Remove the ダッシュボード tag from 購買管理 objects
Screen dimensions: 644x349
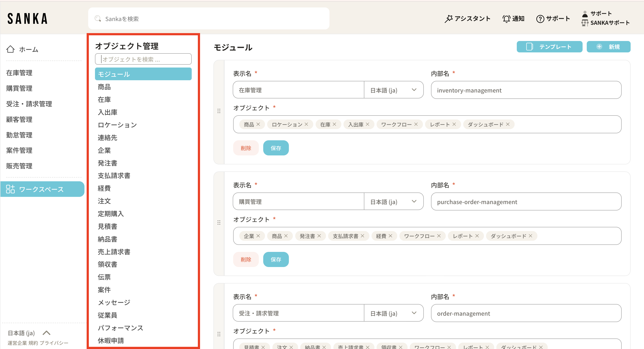[x=531, y=236]
